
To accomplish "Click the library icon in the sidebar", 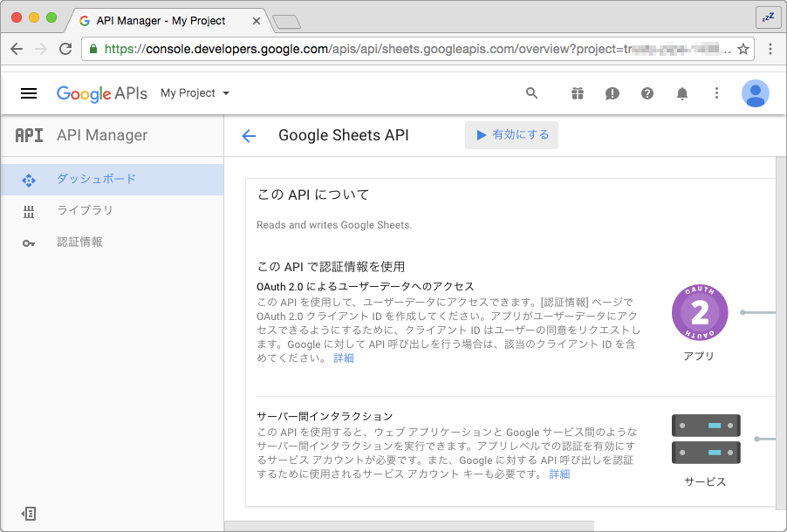I will click(x=29, y=212).
